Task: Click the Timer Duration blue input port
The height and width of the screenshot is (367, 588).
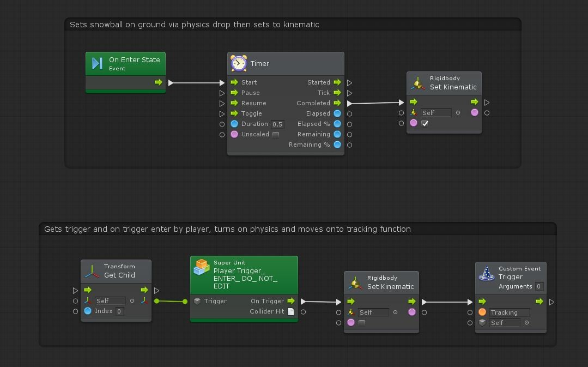Action: click(x=234, y=124)
